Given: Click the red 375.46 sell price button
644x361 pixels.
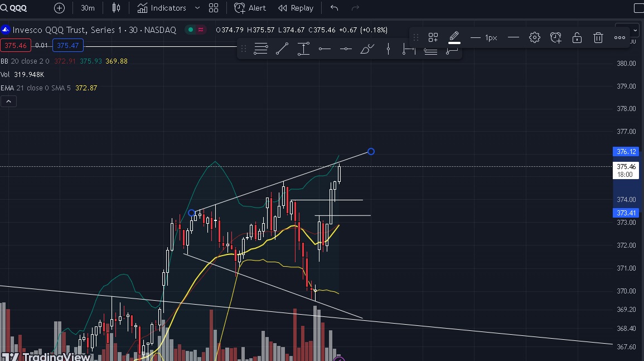Looking at the screenshot, I should (16, 45).
